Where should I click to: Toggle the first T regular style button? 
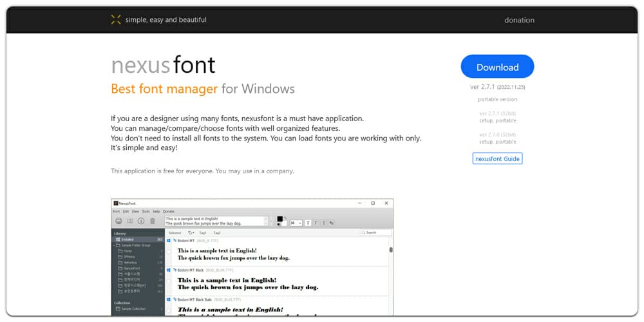(308, 223)
